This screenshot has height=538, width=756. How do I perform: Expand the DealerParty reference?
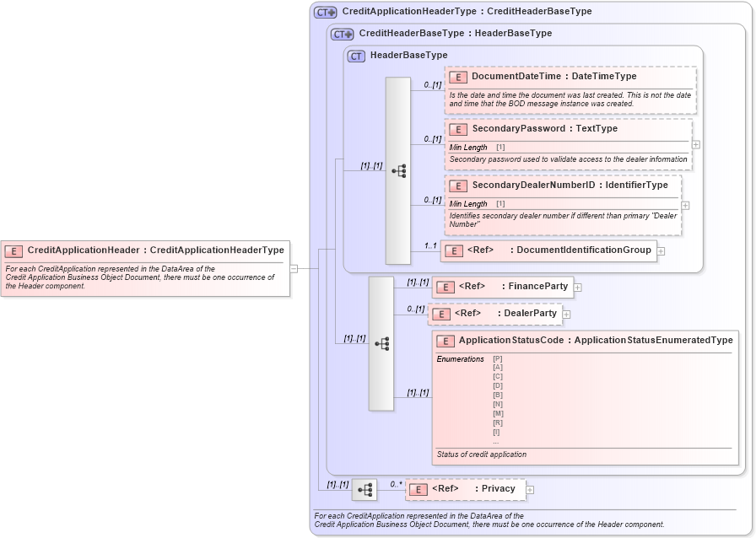tap(566, 314)
